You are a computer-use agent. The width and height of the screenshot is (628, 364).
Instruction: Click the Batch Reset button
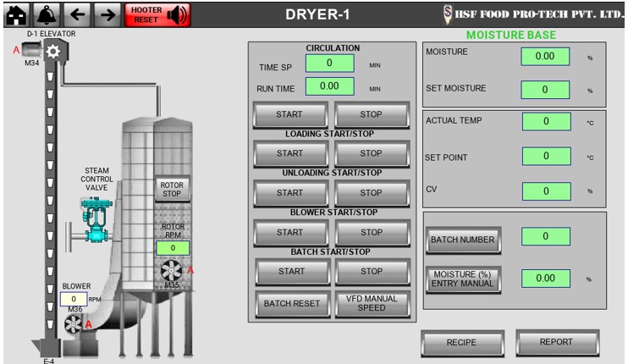coord(289,303)
